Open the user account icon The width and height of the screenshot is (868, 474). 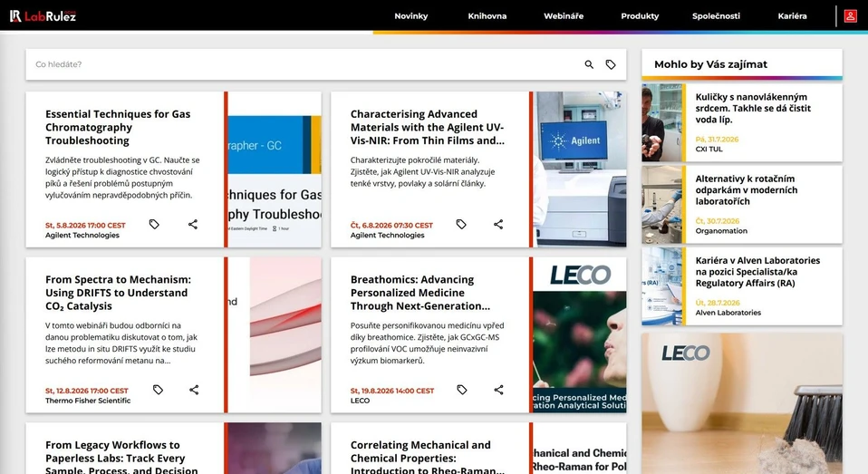point(850,16)
